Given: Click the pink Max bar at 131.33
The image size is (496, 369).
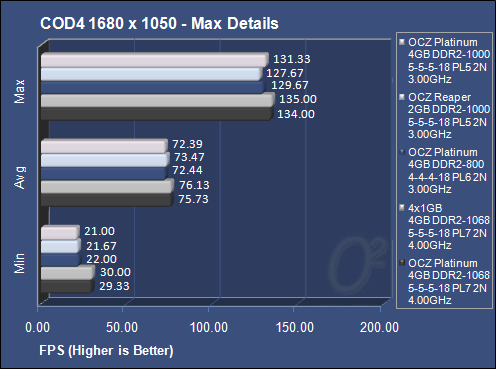Looking at the screenshot, I should (x=154, y=60).
